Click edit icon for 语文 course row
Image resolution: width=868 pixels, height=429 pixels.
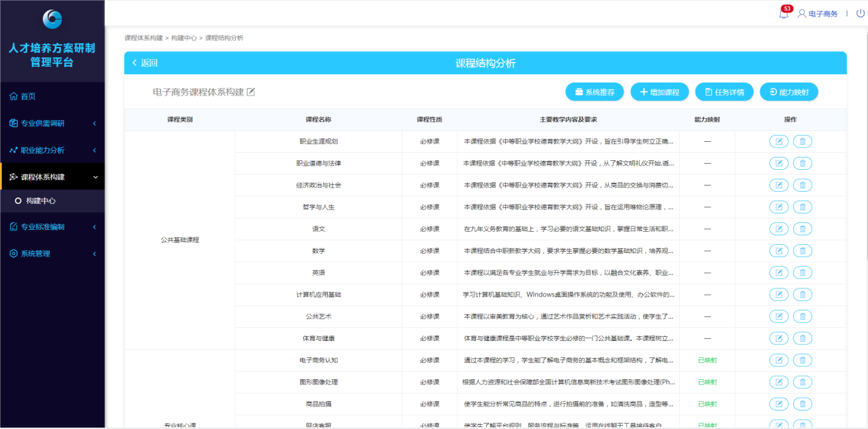click(x=779, y=229)
